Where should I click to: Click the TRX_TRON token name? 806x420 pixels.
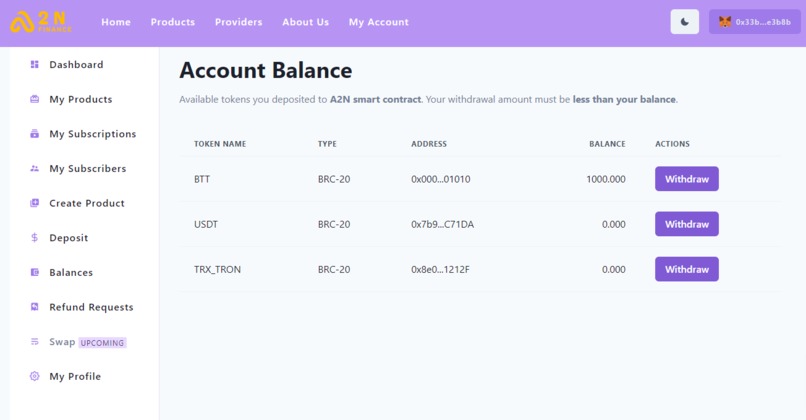(x=217, y=269)
